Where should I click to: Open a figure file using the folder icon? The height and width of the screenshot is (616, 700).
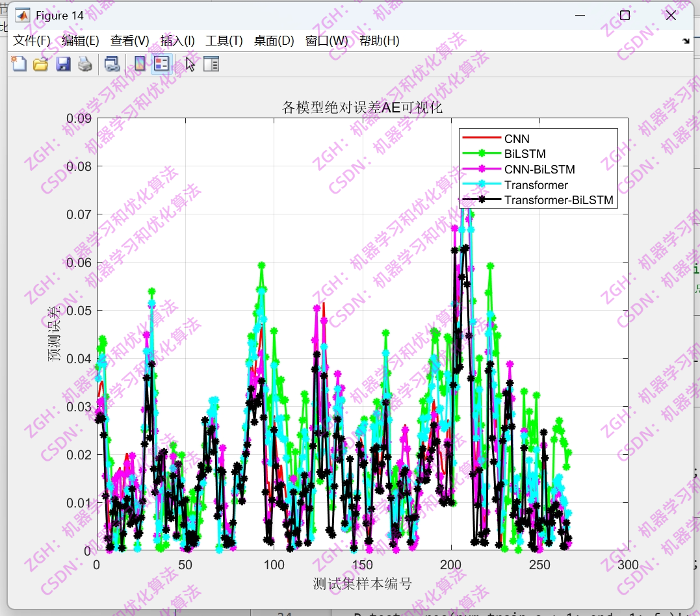click(40, 63)
